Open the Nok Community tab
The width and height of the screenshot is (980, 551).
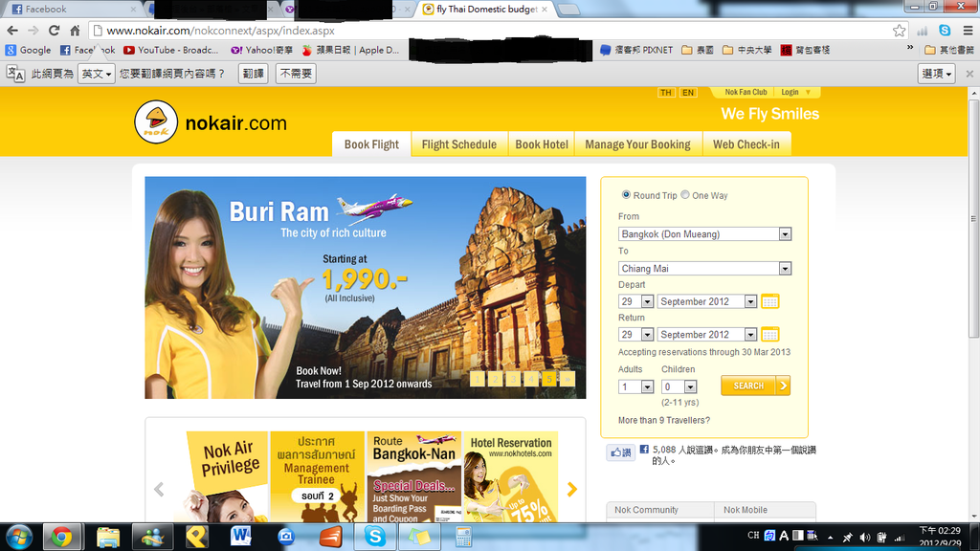[x=660, y=510]
